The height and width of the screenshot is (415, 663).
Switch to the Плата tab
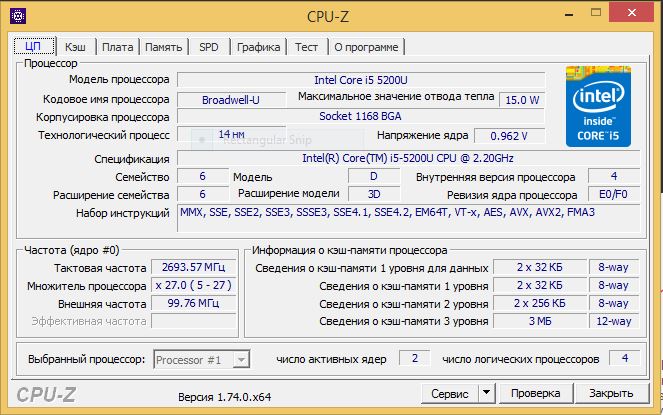[x=118, y=47]
